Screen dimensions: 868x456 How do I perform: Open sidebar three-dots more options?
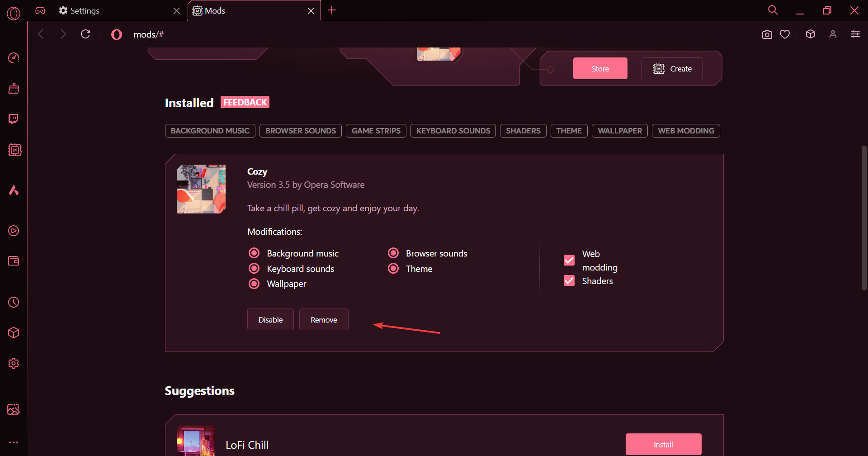tap(14, 442)
